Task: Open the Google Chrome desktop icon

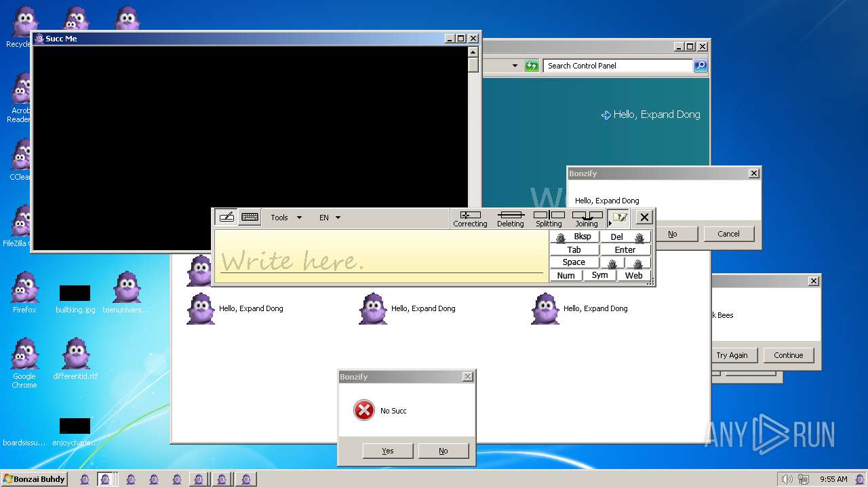Action: click(24, 363)
